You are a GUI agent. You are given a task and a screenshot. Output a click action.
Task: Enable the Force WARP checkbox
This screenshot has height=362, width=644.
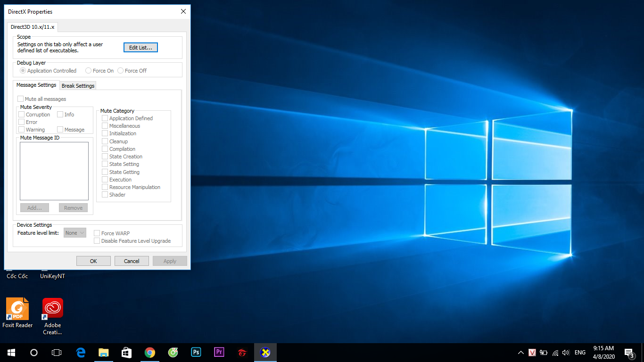tap(97, 233)
